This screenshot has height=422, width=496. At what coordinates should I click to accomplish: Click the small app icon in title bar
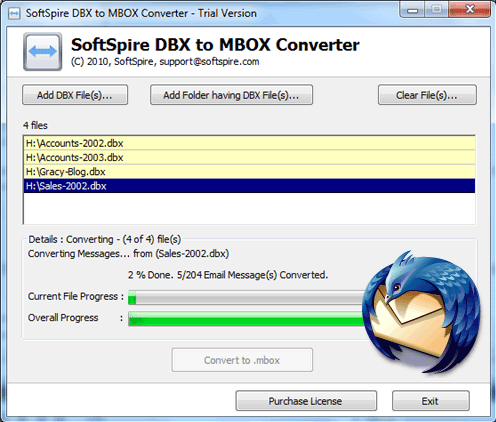14,13
